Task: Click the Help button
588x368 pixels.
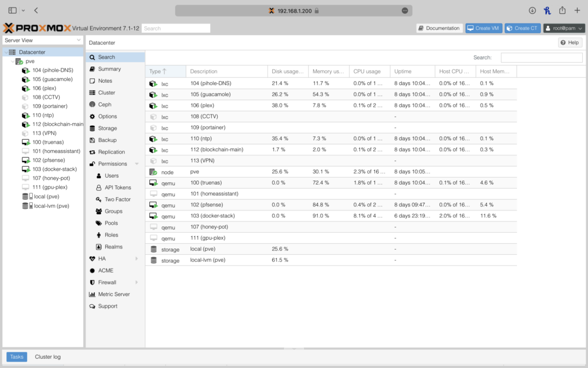Action: click(570, 43)
